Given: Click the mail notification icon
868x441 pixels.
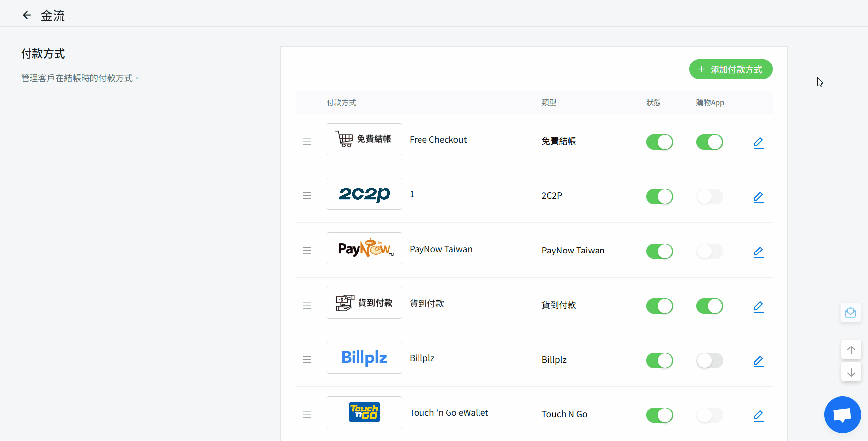Looking at the screenshot, I should (x=850, y=313).
